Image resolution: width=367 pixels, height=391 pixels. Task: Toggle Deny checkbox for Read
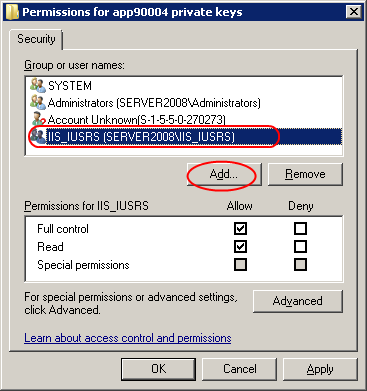coord(300,247)
